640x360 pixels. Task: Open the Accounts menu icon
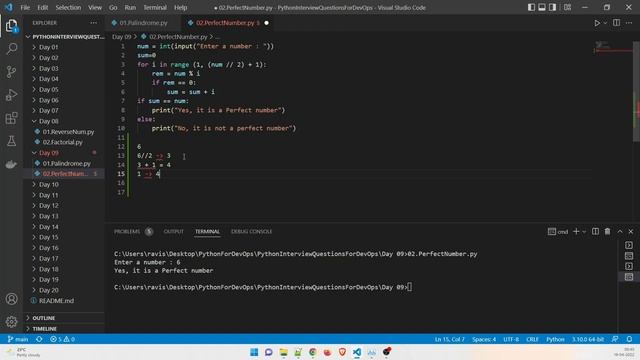click(x=11, y=299)
